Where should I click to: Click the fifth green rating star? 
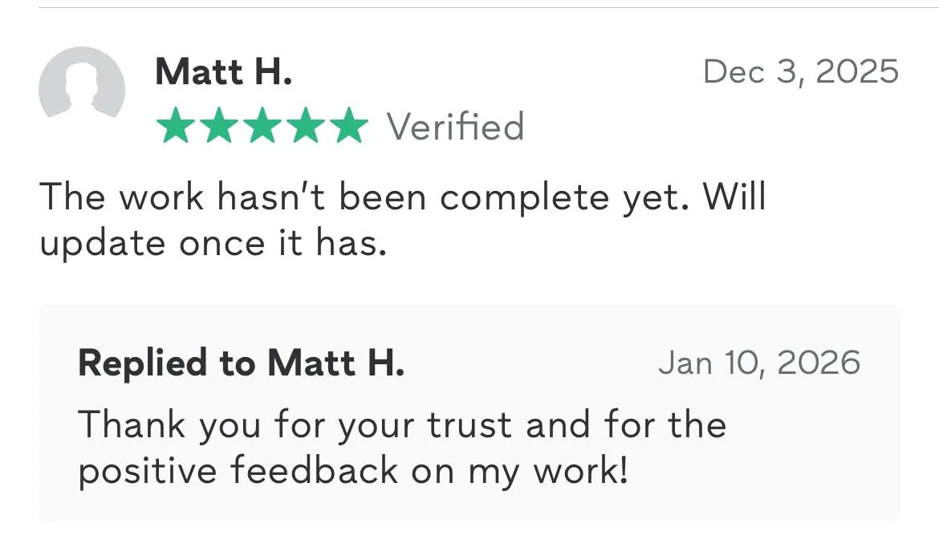click(348, 128)
